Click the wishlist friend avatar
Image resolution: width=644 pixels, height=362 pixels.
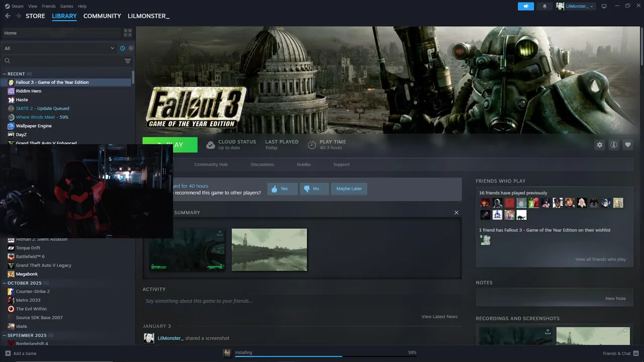coord(486,240)
